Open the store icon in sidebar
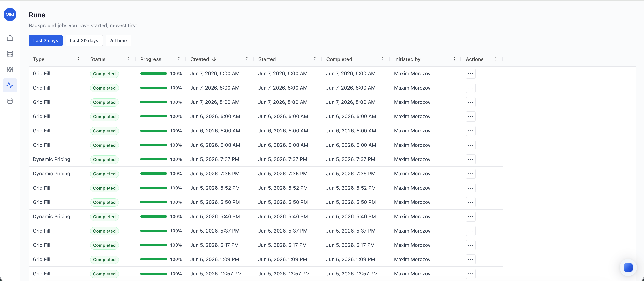644x281 pixels. pyautogui.click(x=10, y=101)
